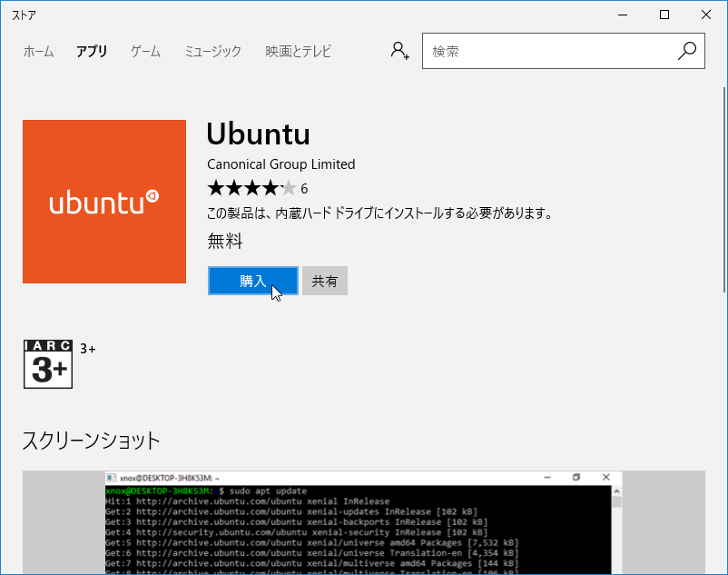
Task: Open the ホーム tab
Action: click(38, 51)
